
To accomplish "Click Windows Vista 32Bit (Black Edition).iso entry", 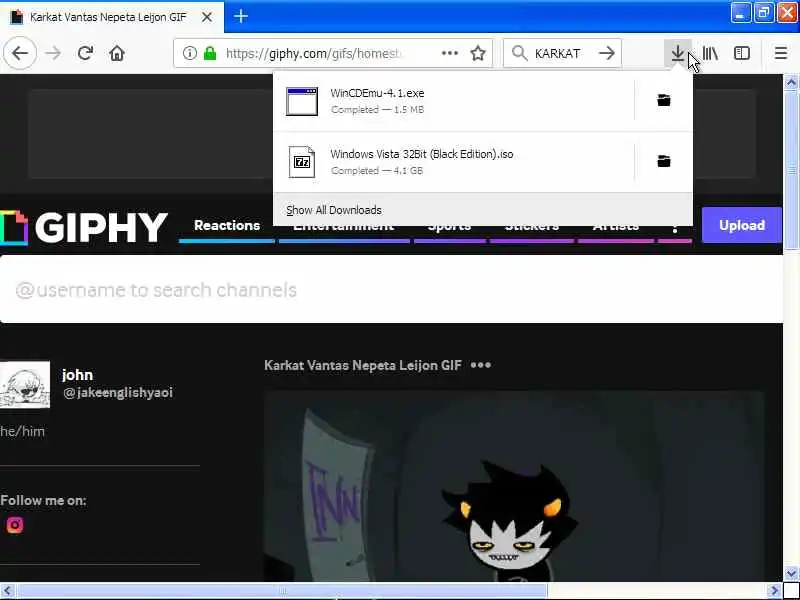I will [422, 154].
